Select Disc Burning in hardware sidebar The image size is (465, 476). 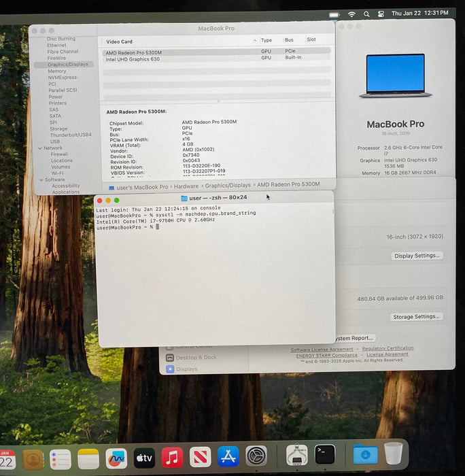(61, 39)
